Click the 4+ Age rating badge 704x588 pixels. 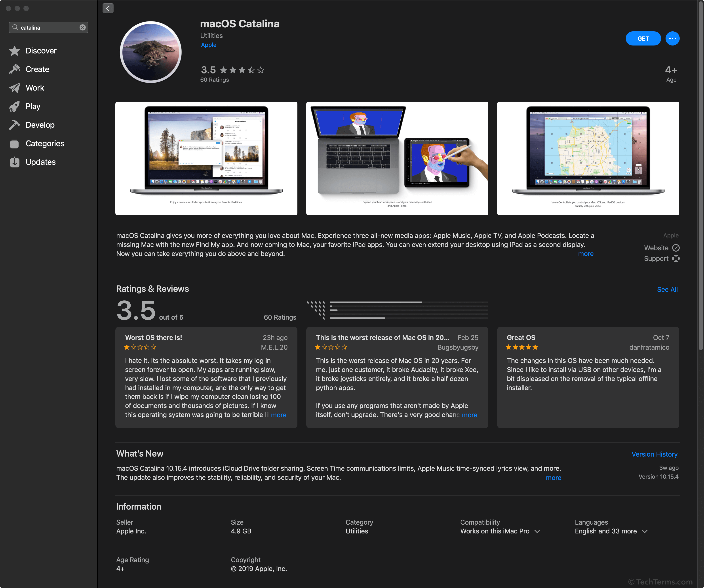click(671, 74)
